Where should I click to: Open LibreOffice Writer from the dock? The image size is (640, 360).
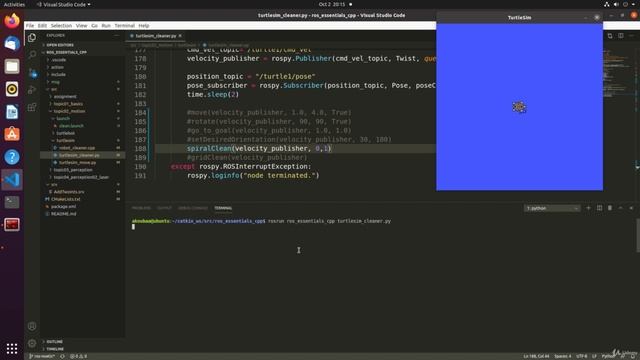[x=12, y=111]
